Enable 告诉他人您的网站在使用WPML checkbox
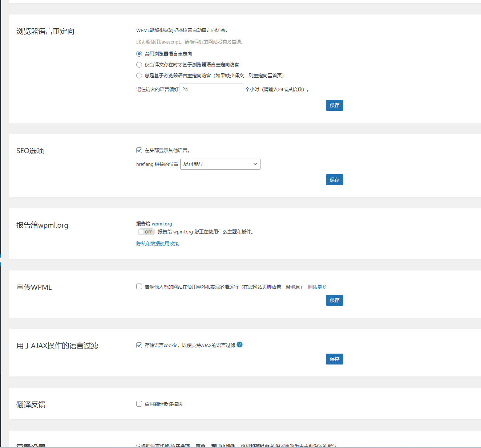The width and height of the screenshot is (481, 448). (139, 286)
